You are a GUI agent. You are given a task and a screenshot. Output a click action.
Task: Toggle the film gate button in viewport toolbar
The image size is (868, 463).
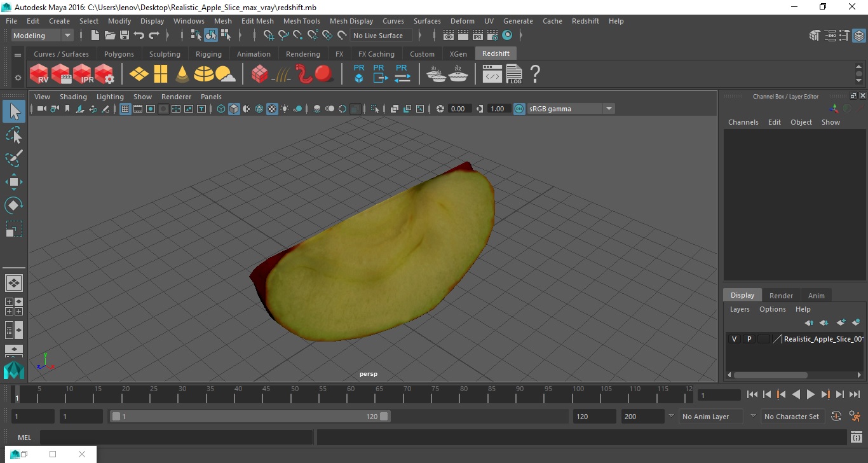[138, 109]
